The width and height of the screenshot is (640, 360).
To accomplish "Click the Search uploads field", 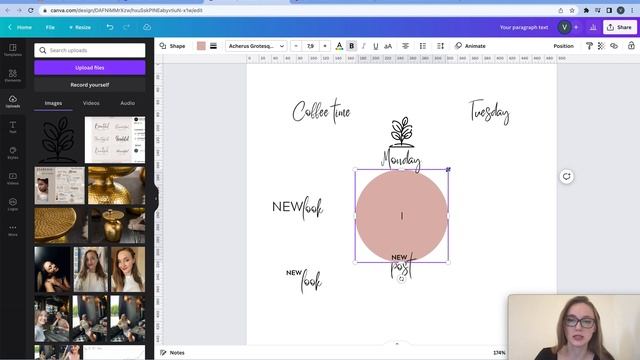I will [90, 50].
